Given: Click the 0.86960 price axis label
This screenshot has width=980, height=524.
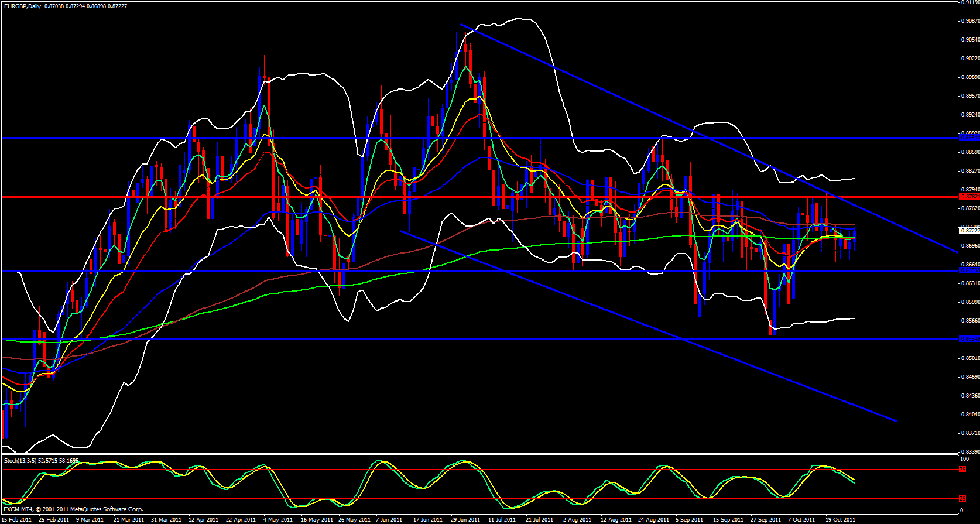Looking at the screenshot, I should click(x=970, y=246).
